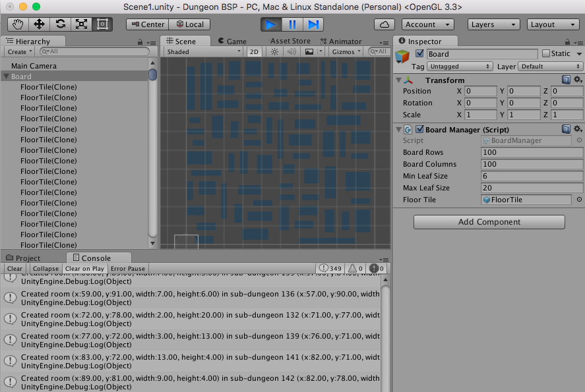Collapse the Transform component

[x=398, y=80]
